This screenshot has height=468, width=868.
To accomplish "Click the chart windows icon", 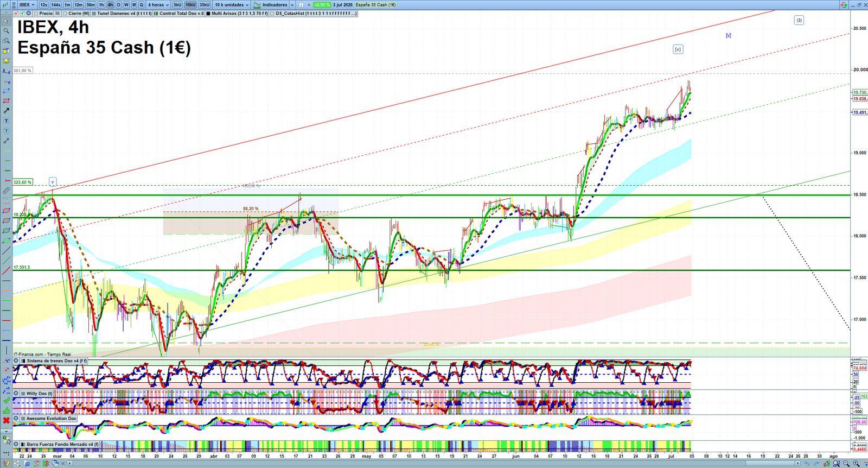I will (x=55, y=464).
